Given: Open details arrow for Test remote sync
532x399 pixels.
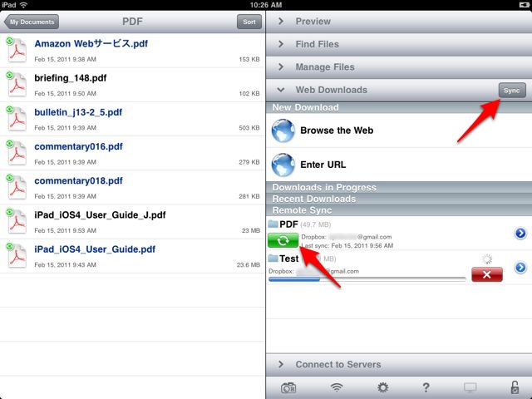Looking at the screenshot, I should [x=520, y=268].
